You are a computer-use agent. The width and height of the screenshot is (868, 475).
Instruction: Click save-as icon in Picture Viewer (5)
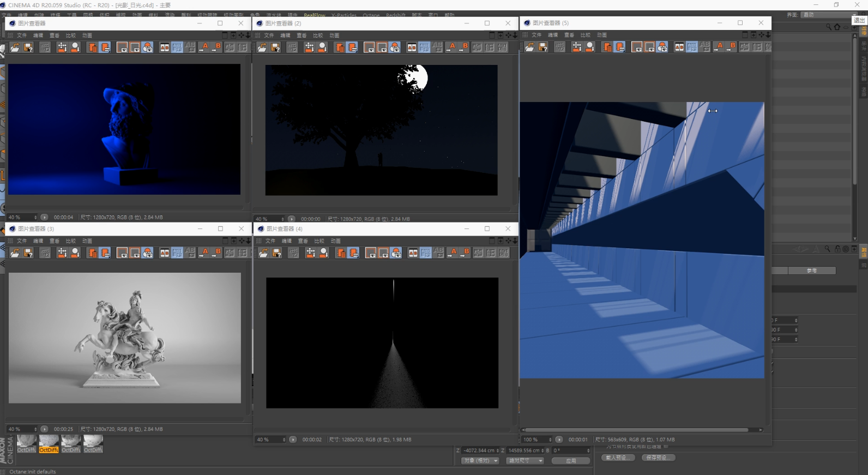point(542,47)
